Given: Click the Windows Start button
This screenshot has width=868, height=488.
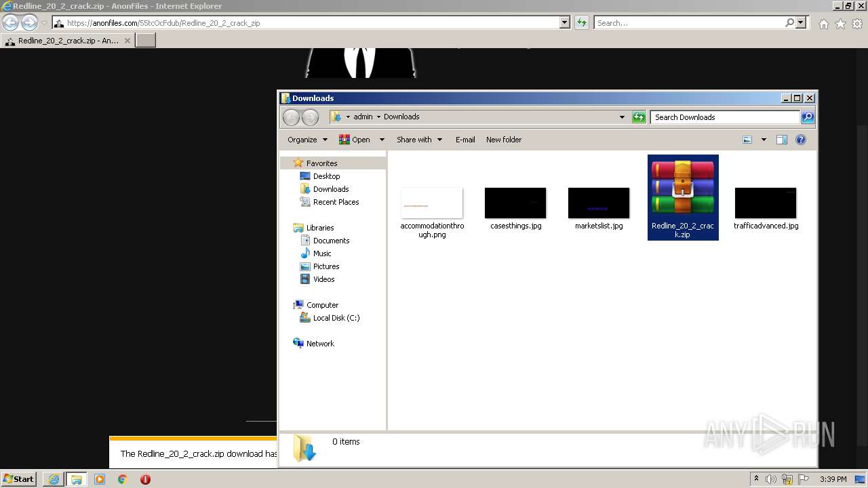Looking at the screenshot, I should [x=19, y=479].
